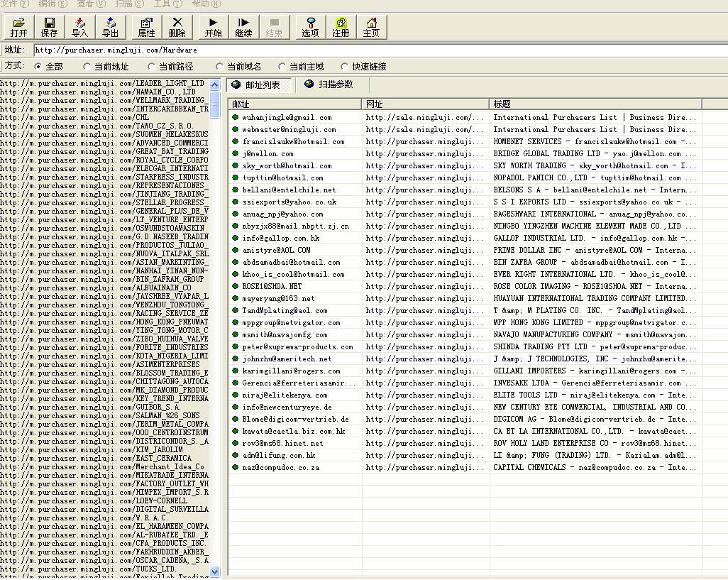
Task: Sort by the 标题 column header
Action: pos(596,104)
